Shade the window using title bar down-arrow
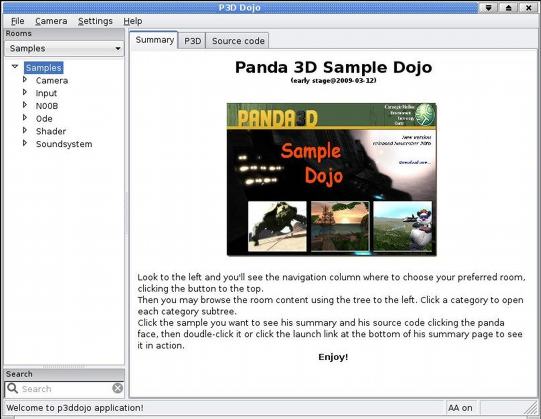Viewport: 541px width, 419px height. coord(488,8)
